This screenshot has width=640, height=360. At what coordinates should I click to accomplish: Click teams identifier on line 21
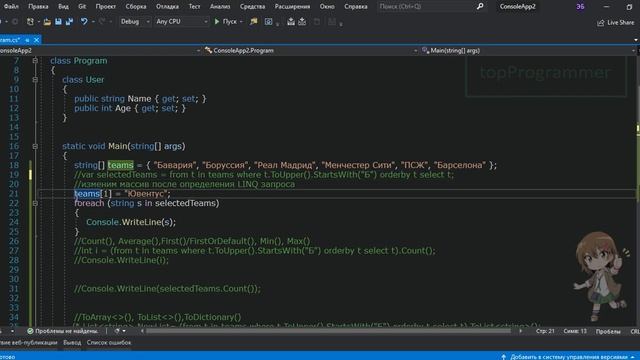pyautogui.click(x=87, y=194)
